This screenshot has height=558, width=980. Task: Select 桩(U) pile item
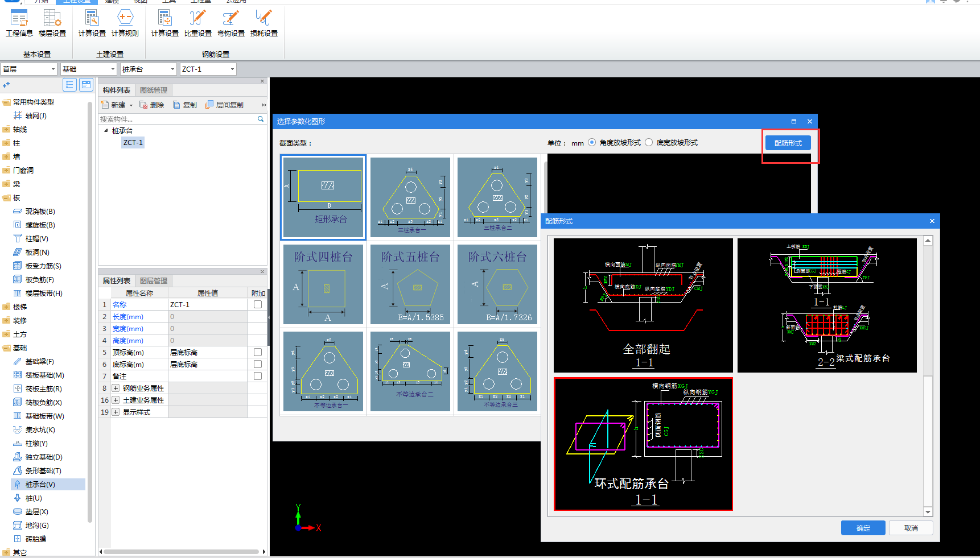[x=28, y=498]
